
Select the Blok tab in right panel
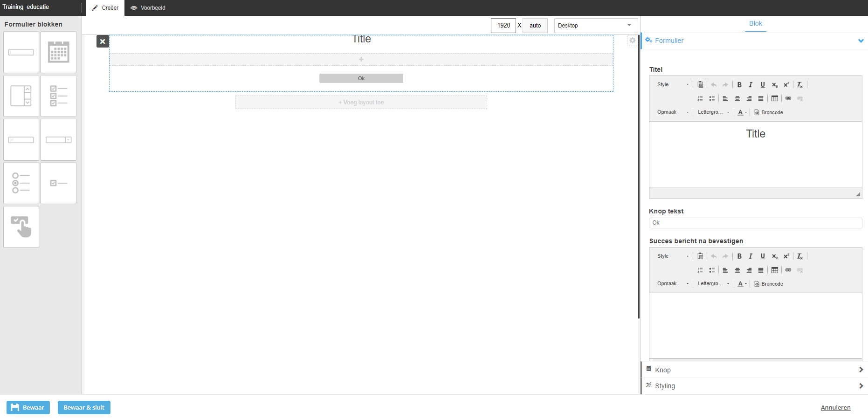pos(756,24)
